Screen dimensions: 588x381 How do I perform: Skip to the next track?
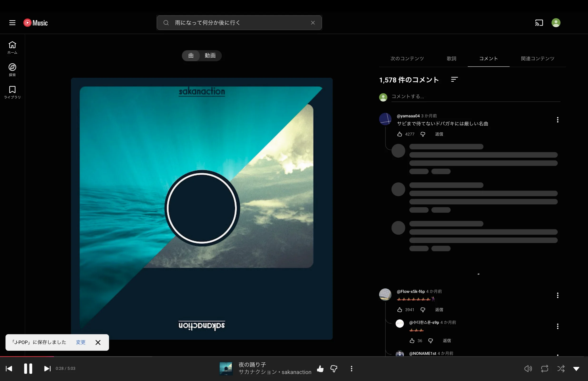pyautogui.click(x=47, y=369)
